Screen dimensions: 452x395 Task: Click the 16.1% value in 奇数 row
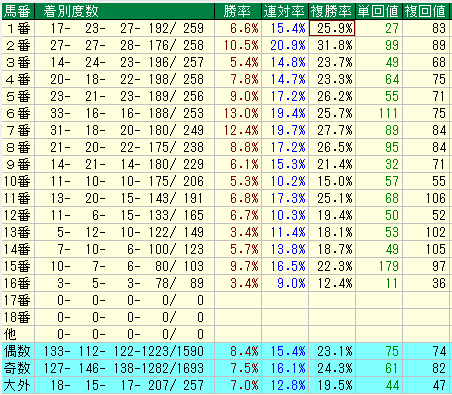(x=288, y=368)
